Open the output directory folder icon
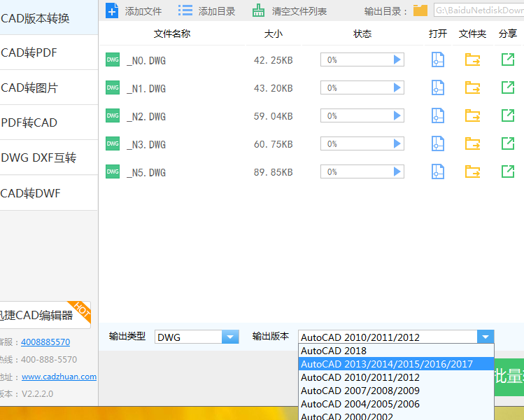Viewport: 524px width, 420px height. pos(420,10)
